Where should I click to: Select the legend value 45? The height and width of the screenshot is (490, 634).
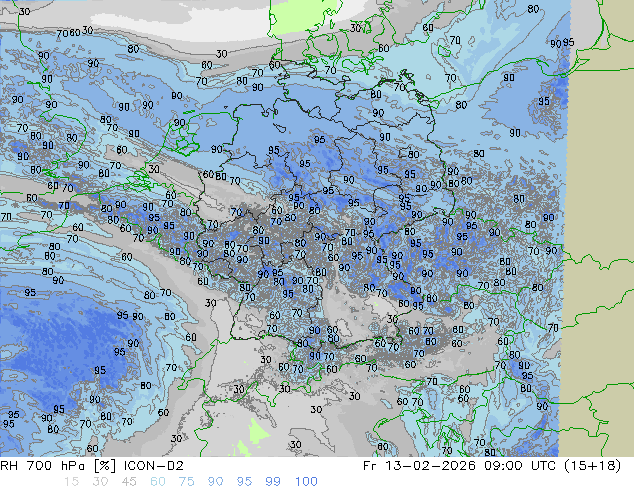tap(129, 482)
